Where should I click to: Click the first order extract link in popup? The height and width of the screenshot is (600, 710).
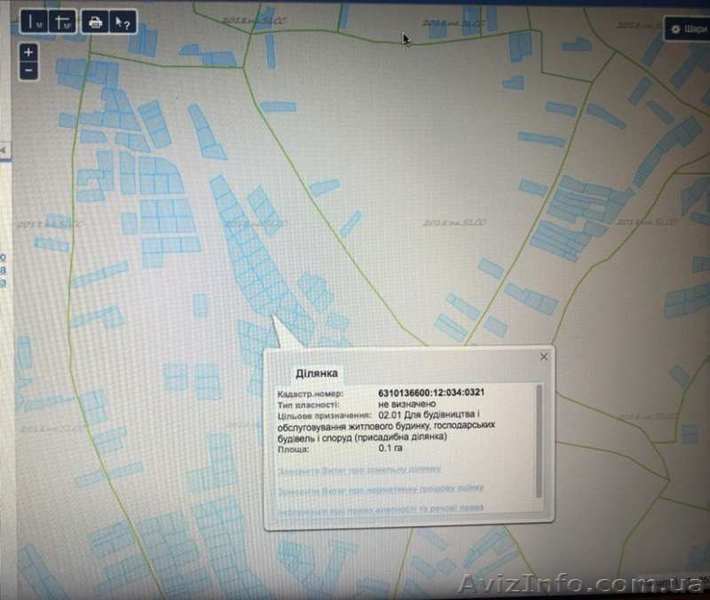click(x=358, y=468)
